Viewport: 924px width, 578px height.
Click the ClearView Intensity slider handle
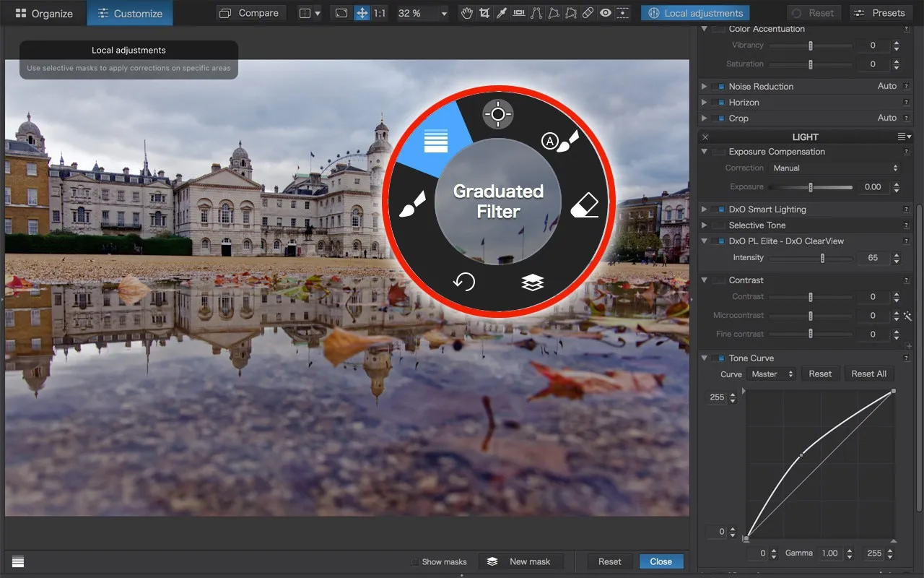pos(822,258)
